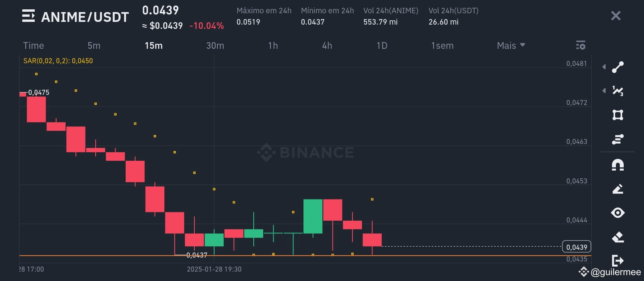The height and width of the screenshot is (281, 644).
Task: Click the 2025-01-28 19:30 time axis label
Action: point(214,269)
